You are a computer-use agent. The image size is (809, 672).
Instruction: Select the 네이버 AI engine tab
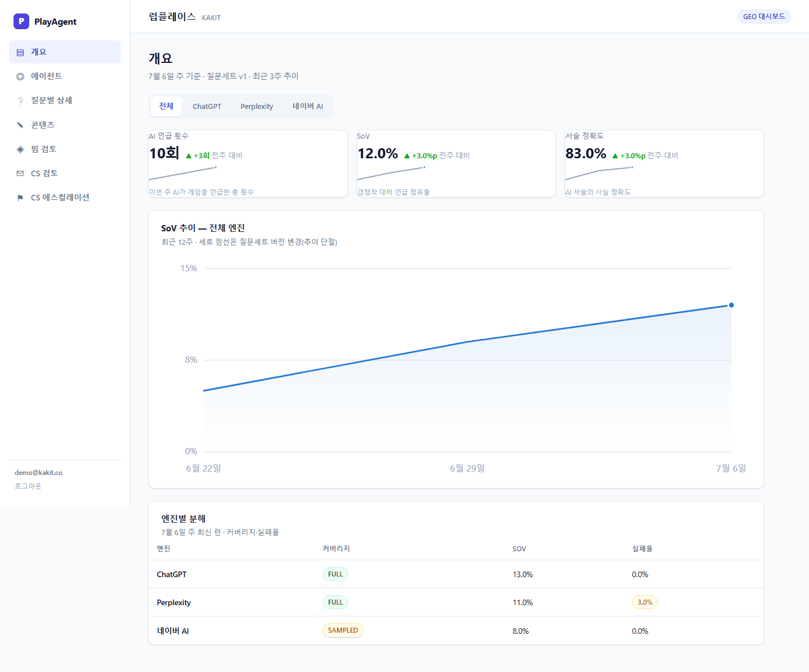coord(308,106)
